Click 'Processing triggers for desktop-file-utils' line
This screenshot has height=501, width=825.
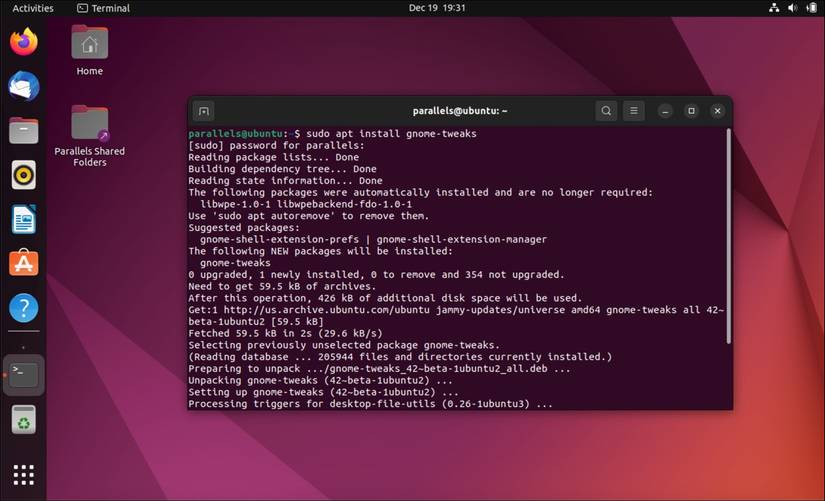371,404
